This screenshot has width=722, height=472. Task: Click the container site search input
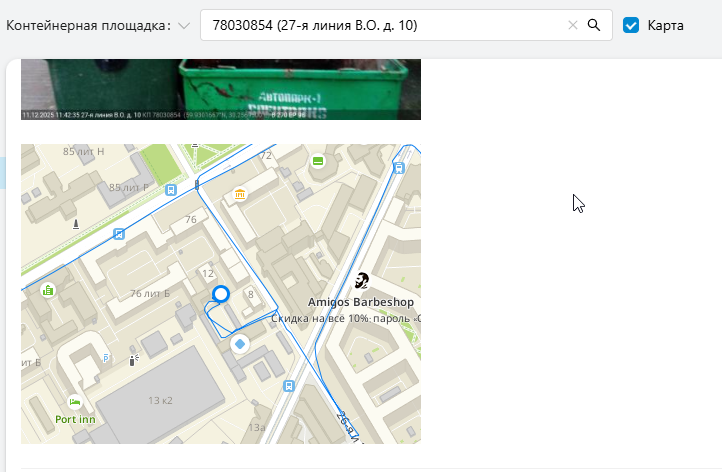tap(380, 25)
